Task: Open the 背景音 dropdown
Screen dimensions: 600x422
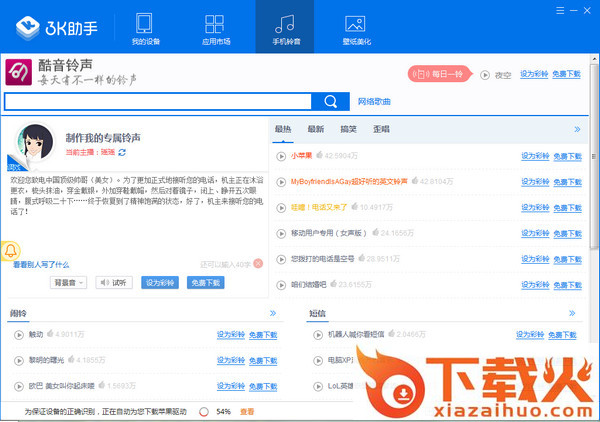Action: 68,283
